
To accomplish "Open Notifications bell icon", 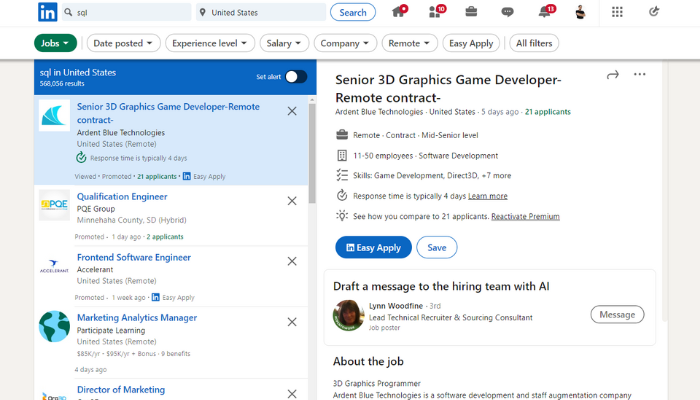I will point(545,12).
